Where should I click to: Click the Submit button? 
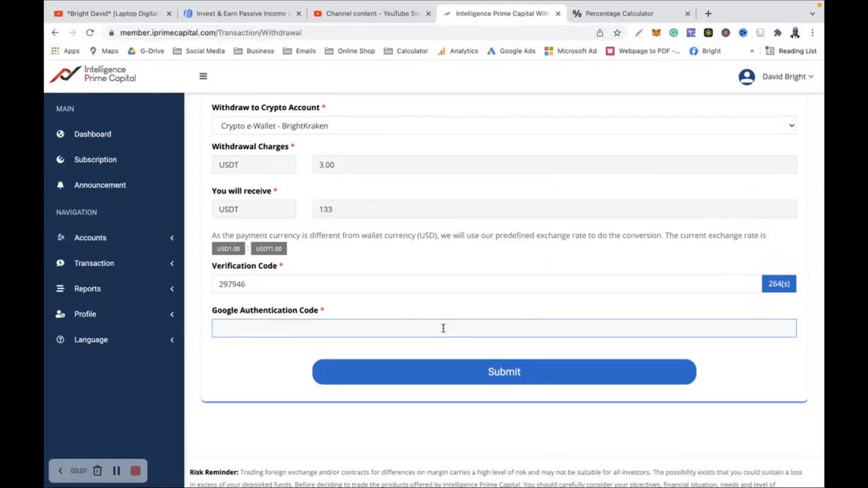[x=504, y=372]
